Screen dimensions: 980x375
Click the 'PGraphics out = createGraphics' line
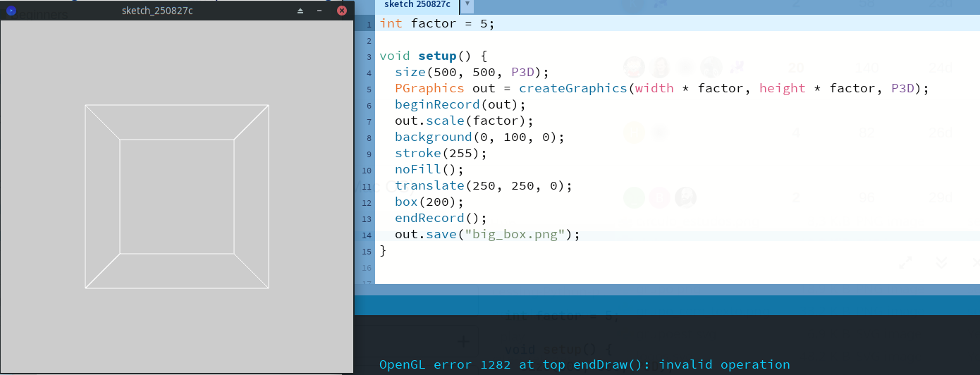pyautogui.click(x=662, y=88)
